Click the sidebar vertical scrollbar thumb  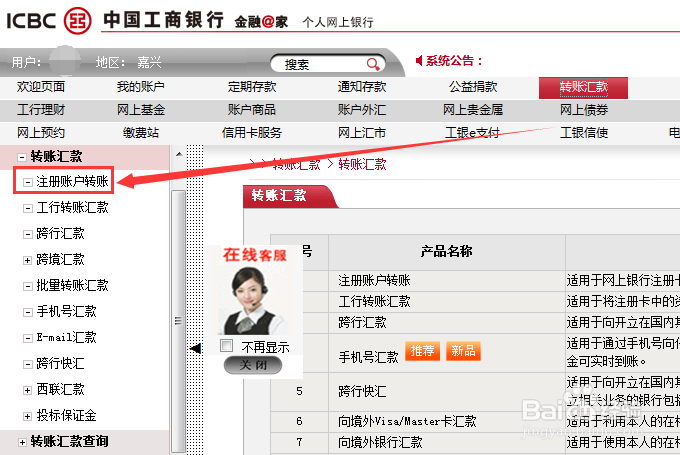click(178, 322)
